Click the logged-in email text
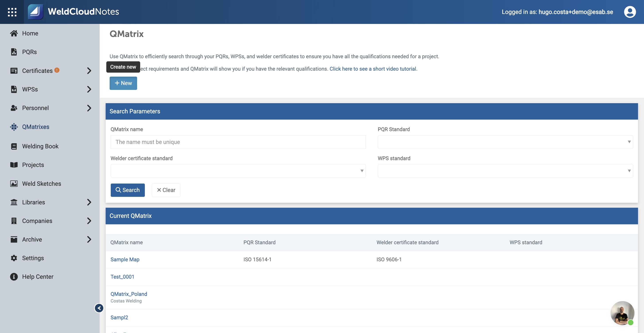The height and width of the screenshot is (333, 644). 576,12
